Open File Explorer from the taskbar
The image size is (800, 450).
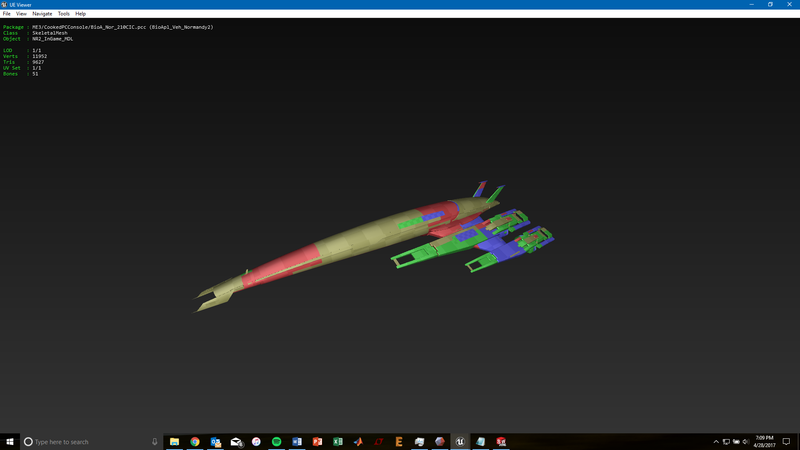click(174, 442)
